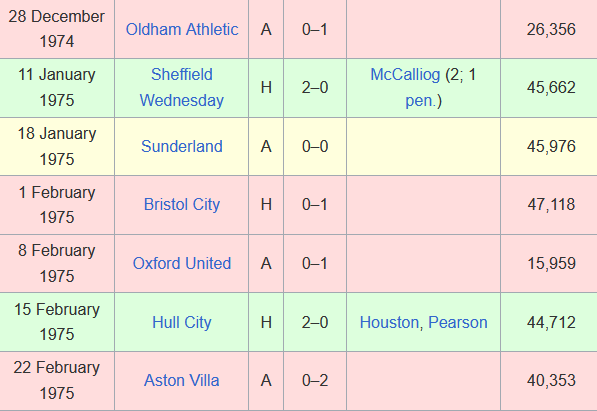Select the 28 December 1974 date cell

pyautogui.click(x=57, y=29)
